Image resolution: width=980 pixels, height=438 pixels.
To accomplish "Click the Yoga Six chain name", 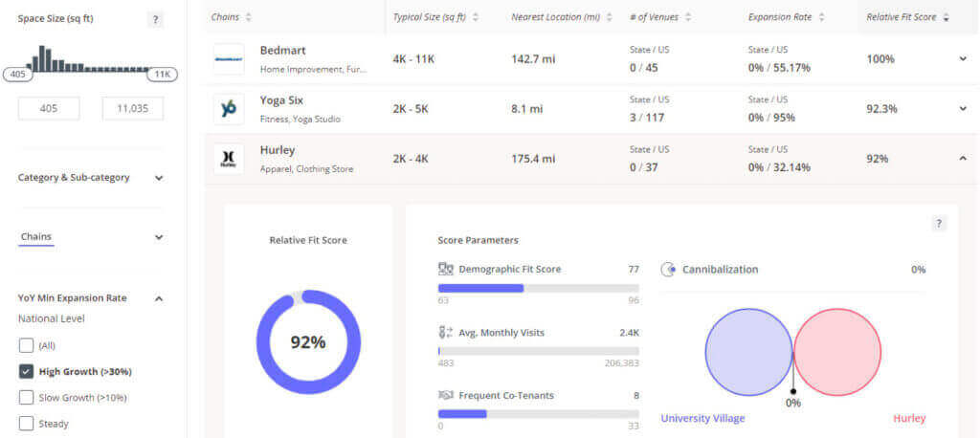I will pos(281,100).
